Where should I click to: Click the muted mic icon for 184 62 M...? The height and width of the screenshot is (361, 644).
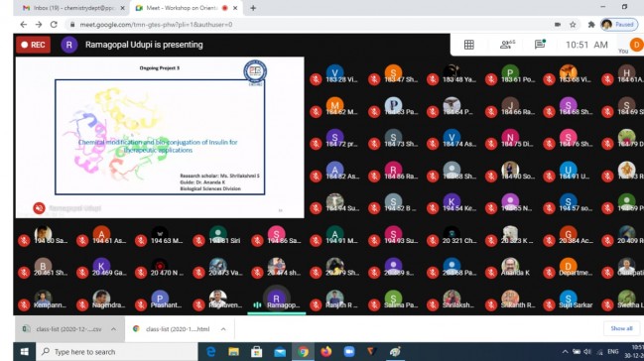click(316, 111)
